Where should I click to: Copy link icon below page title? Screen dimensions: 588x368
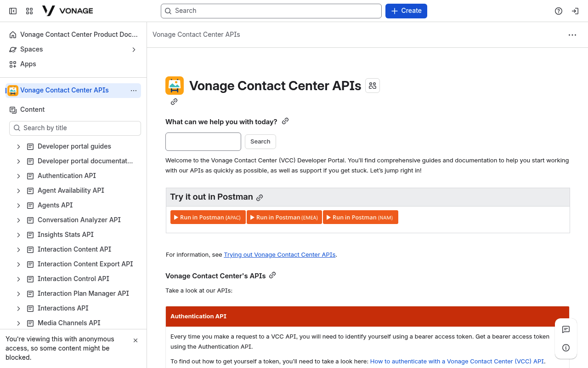[x=174, y=102]
